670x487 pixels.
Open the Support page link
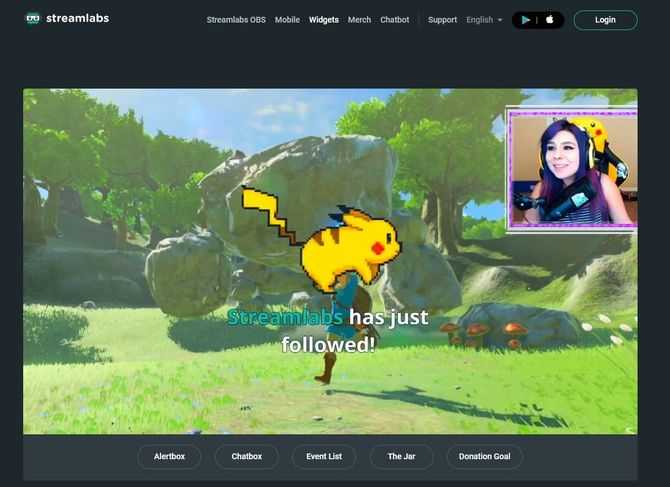(x=442, y=20)
